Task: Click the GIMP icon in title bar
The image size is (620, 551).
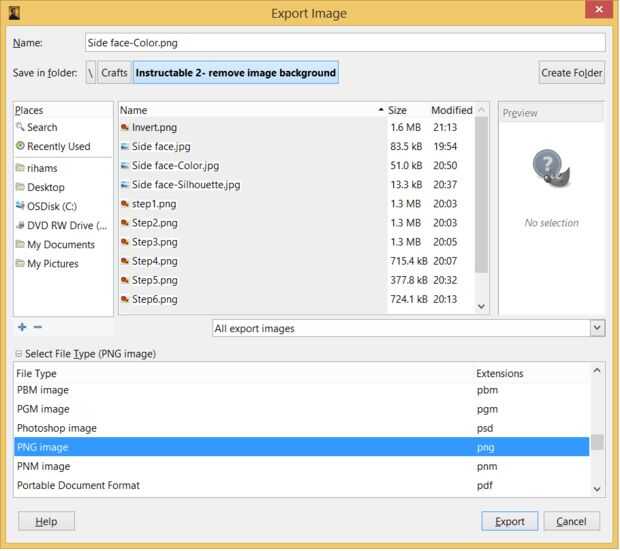Action: (x=15, y=13)
